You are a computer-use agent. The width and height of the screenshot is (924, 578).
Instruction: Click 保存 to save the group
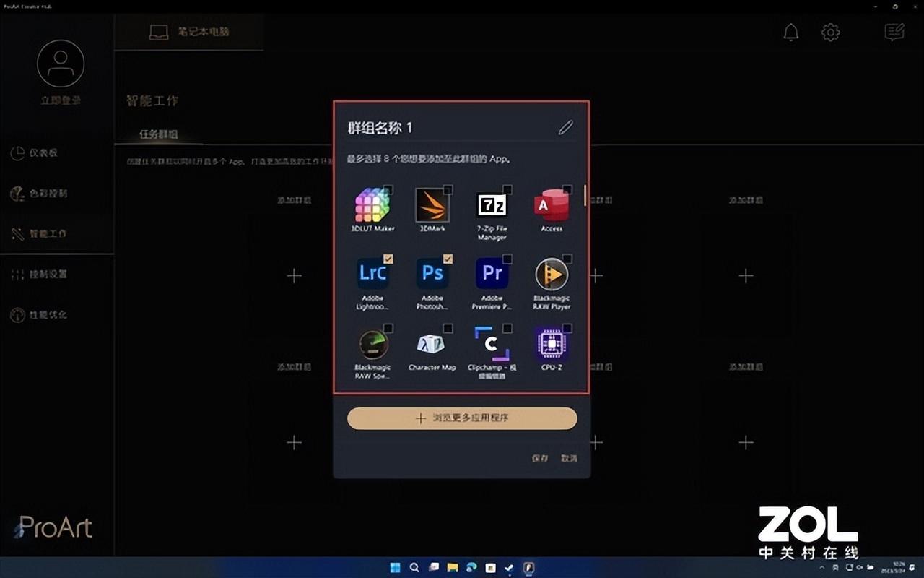(540, 458)
